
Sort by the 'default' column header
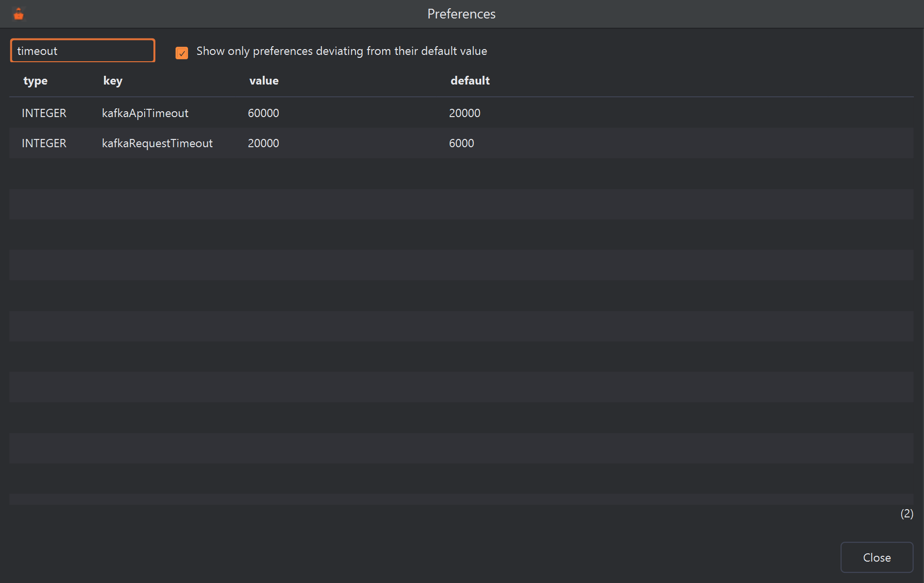[470, 81]
